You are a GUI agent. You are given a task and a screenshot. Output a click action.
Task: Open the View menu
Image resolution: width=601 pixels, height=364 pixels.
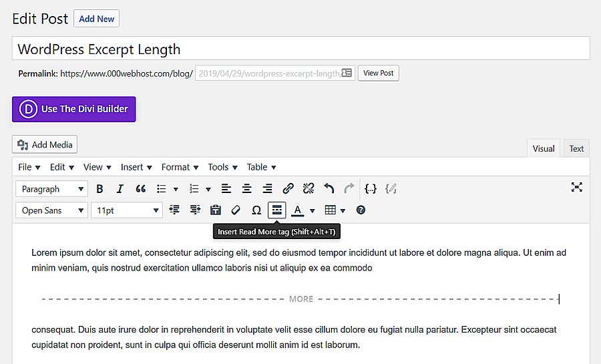(97, 167)
